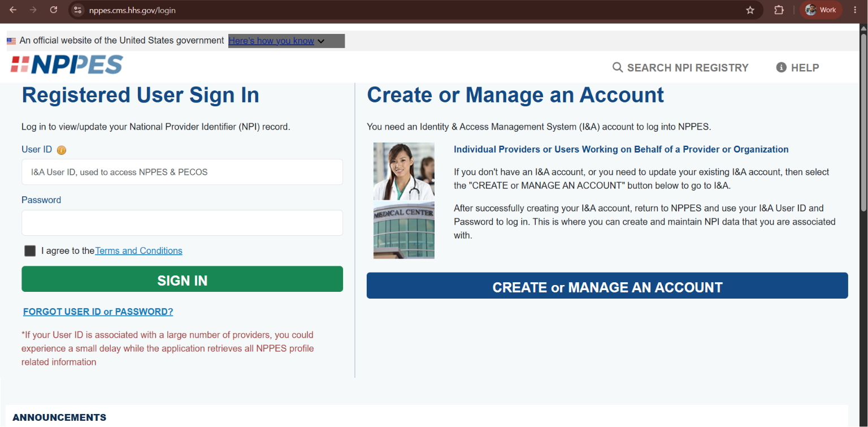Click the 'Password' field label
Viewport: 868px width, 427px height.
tap(41, 200)
